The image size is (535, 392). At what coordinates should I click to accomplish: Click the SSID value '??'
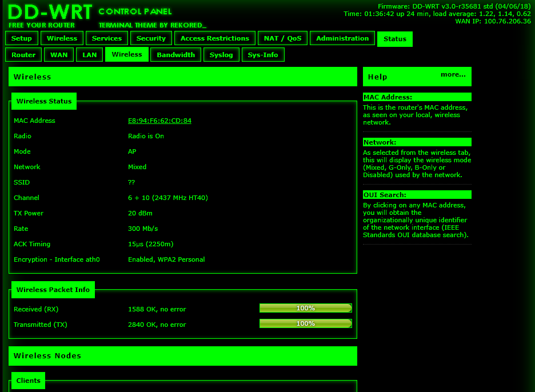pos(131,182)
